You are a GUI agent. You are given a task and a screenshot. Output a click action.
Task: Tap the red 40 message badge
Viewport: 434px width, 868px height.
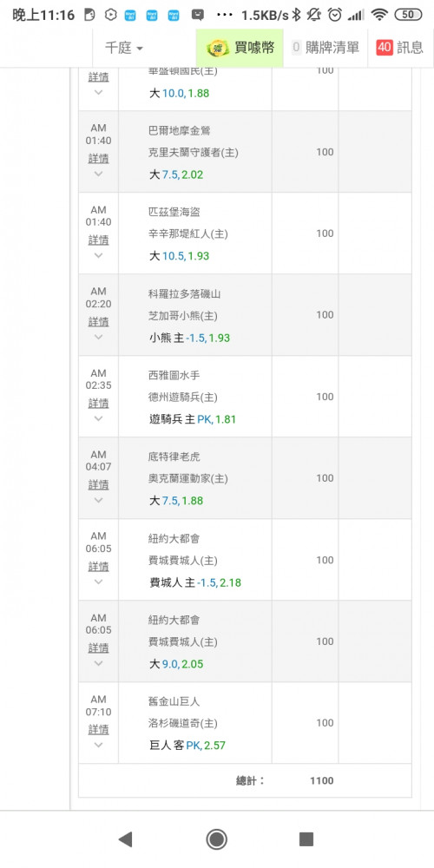point(385,48)
